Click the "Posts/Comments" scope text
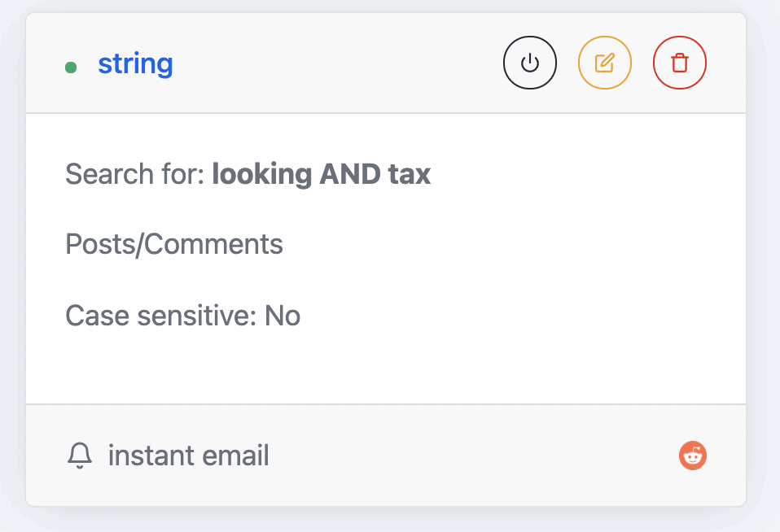 point(174,245)
